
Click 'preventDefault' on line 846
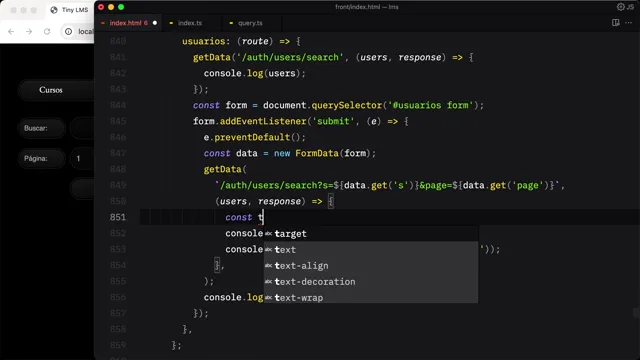[x=252, y=137]
